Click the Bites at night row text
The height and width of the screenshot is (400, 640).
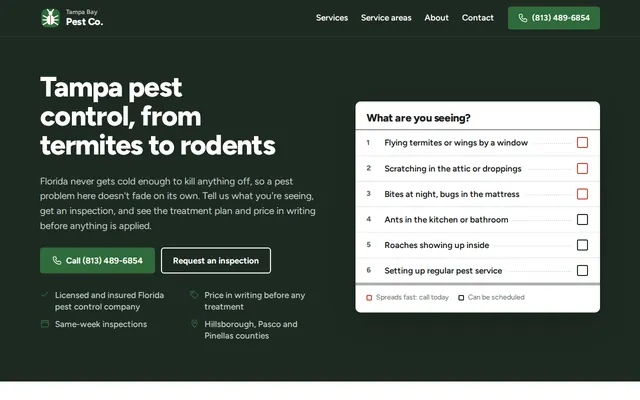[452, 194]
